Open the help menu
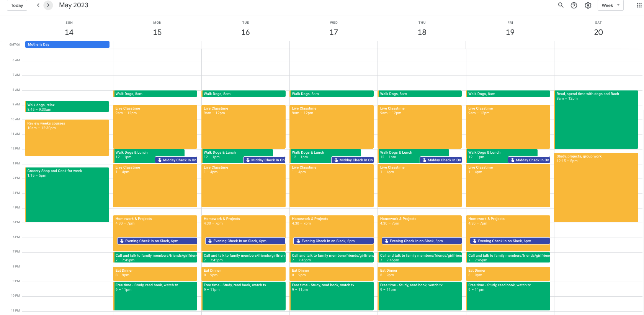The height and width of the screenshot is (315, 644). pos(574,5)
